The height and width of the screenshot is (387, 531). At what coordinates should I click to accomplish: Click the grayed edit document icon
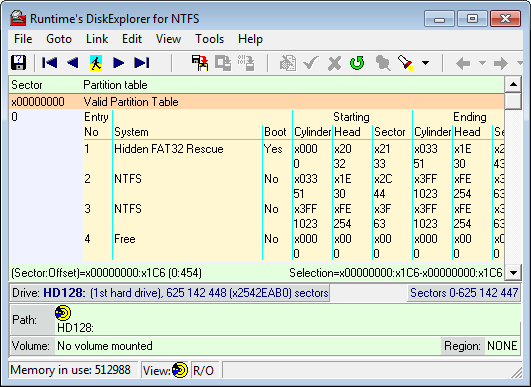[x=288, y=63]
